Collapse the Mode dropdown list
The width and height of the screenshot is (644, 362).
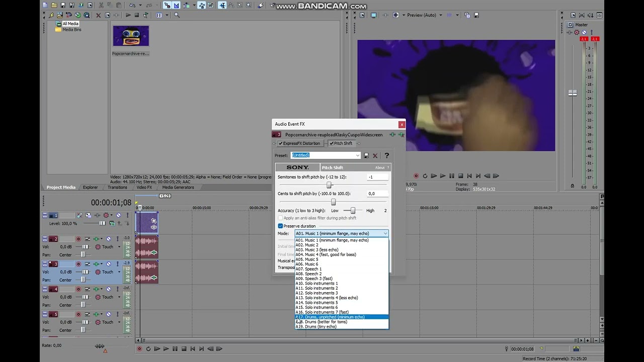coord(385,233)
